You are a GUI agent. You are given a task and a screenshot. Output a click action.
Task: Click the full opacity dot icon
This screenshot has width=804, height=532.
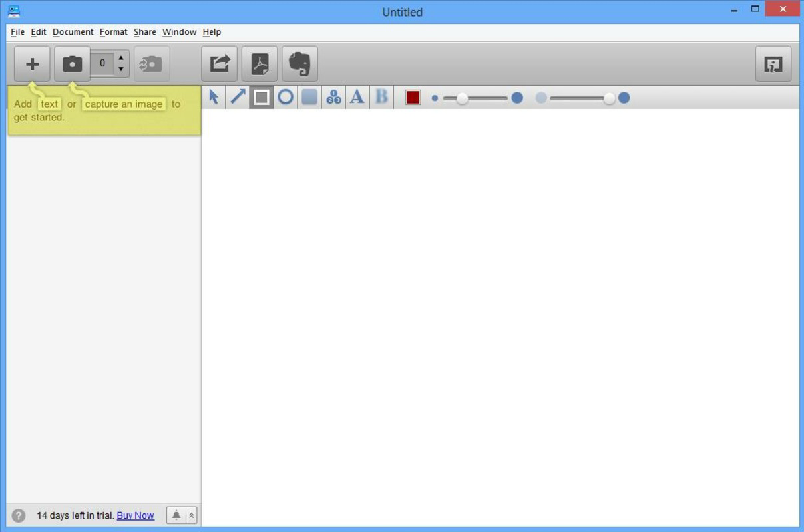624,98
